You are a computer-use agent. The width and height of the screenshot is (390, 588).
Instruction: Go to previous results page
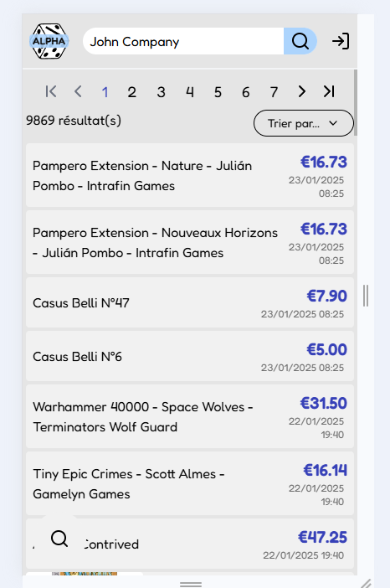click(x=78, y=91)
